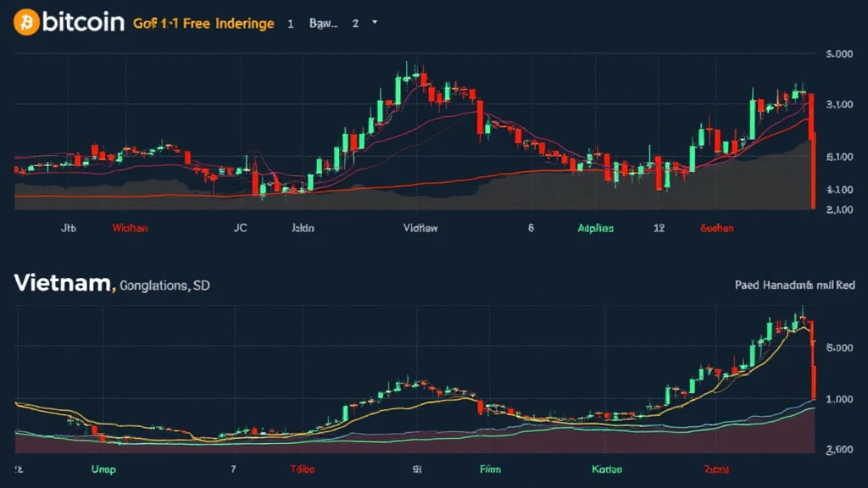The height and width of the screenshot is (488, 868).
Task: Click the '5.000' price label on top chart
Action: 839,53
